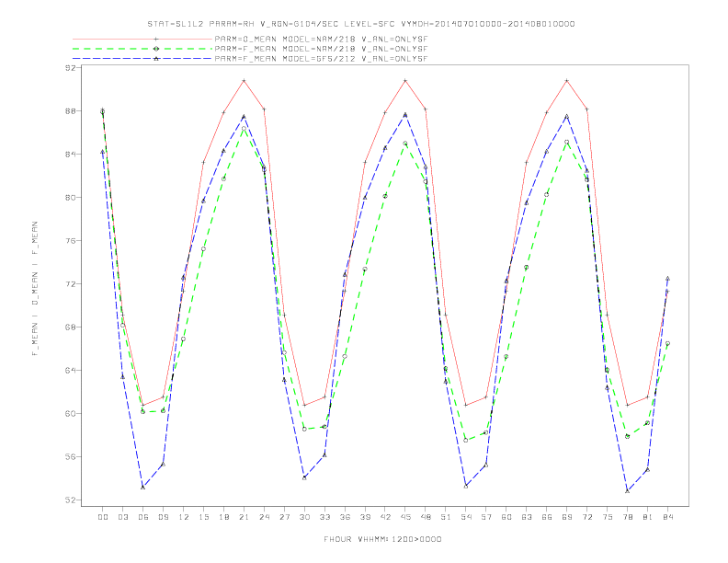Click forecast hour 15 on the x-axis

pos(203,517)
